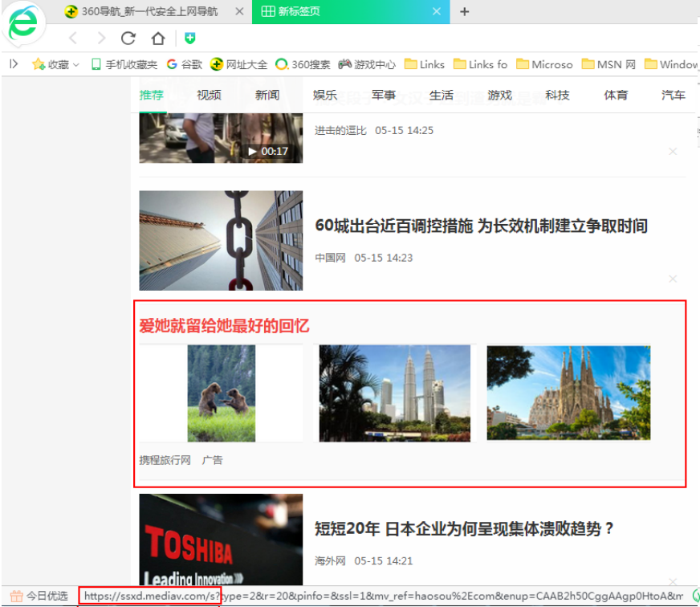700x607 pixels.
Task: Close the 新标签页 tab
Action: 436,11
